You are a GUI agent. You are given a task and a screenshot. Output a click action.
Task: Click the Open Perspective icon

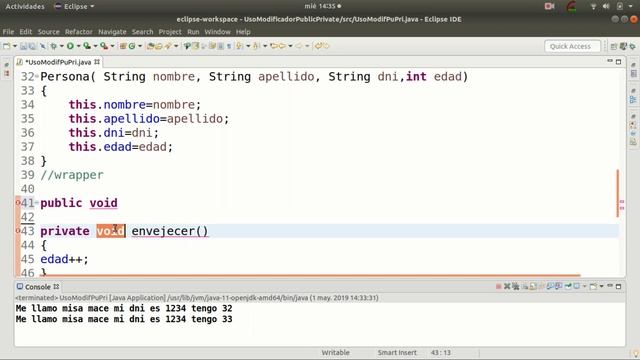coord(614,47)
